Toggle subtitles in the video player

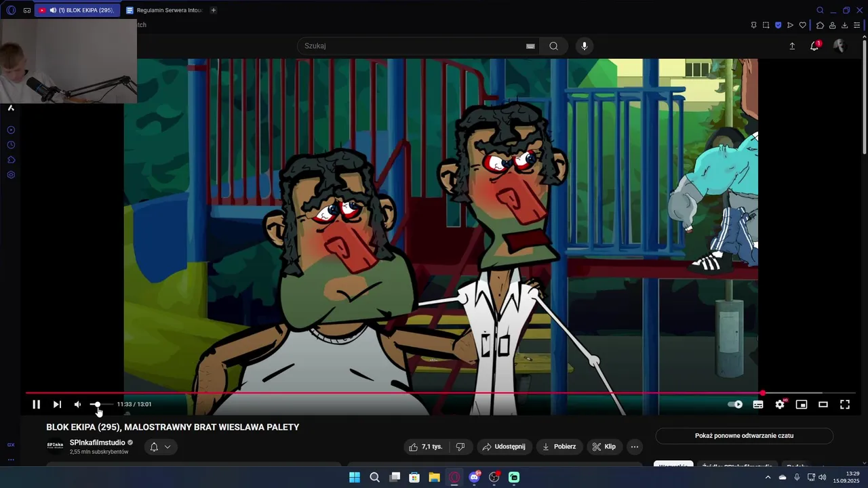click(758, 405)
